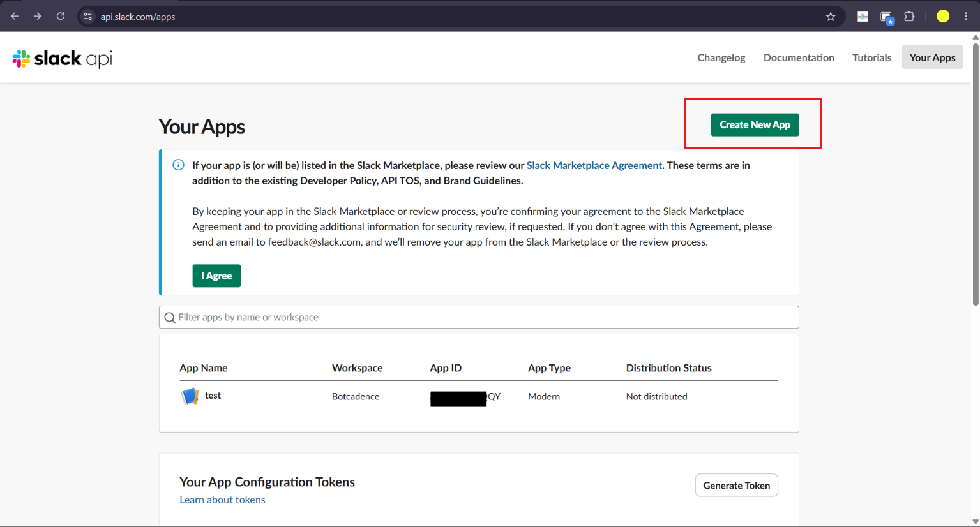Open the Chrome three-dot menu
Image resolution: width=980 pixels, height=527 pixels.
[x=966, y=17]
